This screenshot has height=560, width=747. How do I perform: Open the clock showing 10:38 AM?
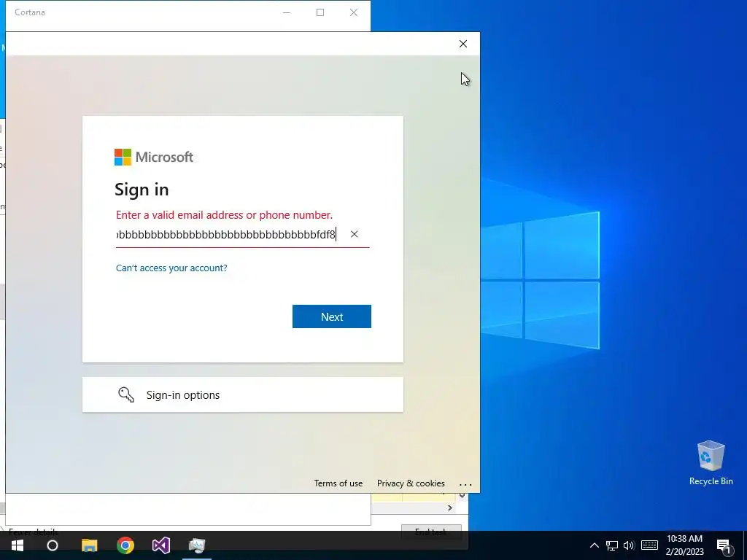(x=684, y=545)
